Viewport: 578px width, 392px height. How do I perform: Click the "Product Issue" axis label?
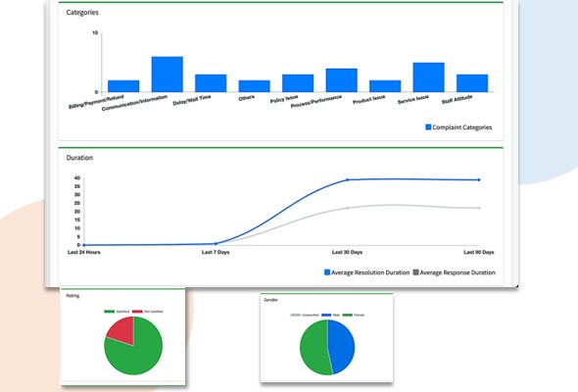click(x=369, y=100)
